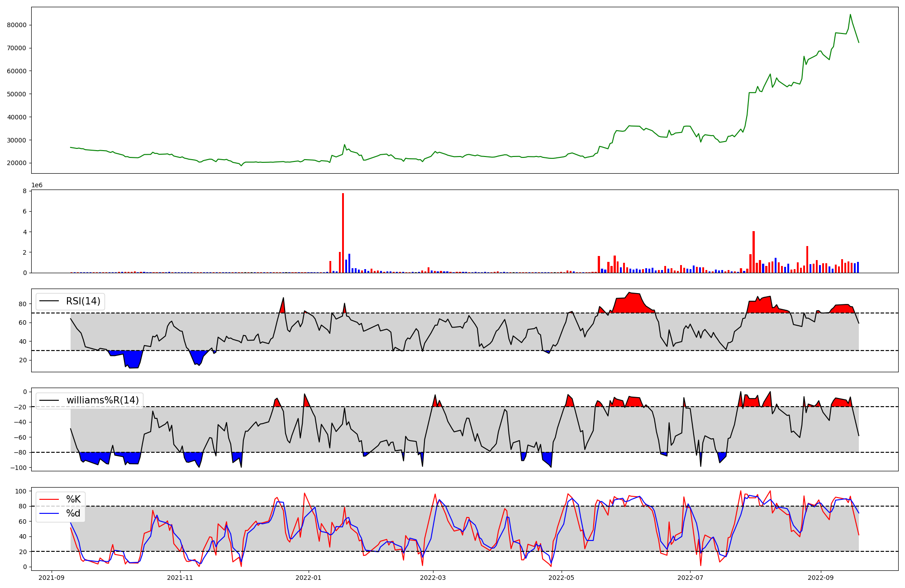The width and height of the screenshot is (905, 588).
Task: Select the 2021-09 date tick label
Action: (x=51, y=578)
